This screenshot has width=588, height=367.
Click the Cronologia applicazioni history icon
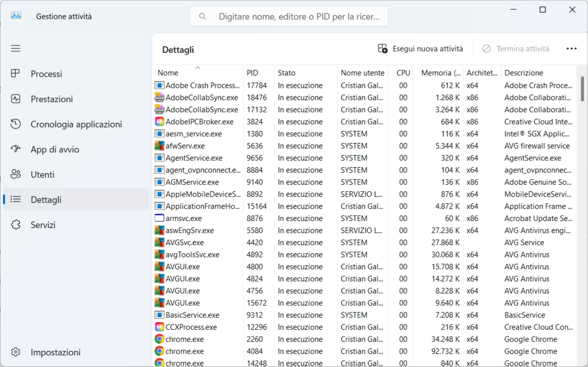point(16,124)
